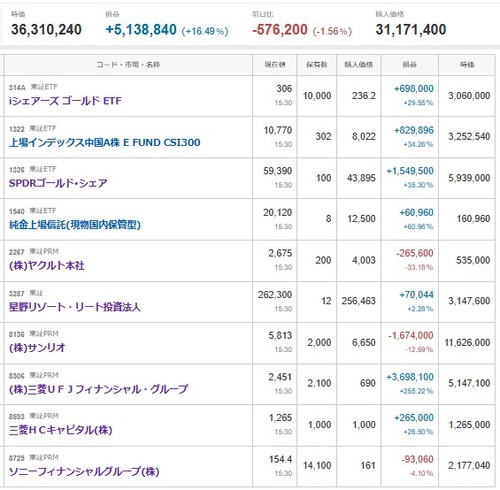Open (株)三菱UFJフィナンシャル・グループ link

[98, 389]
